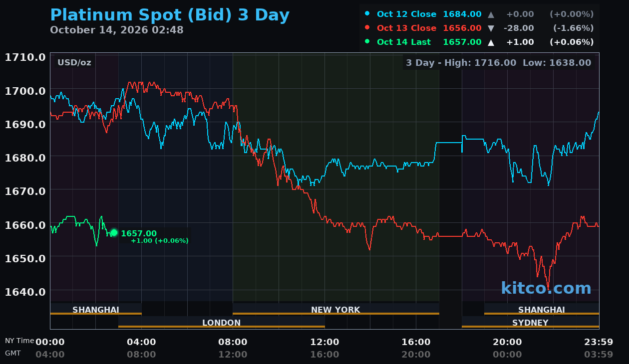The height and width of the screenshot is (364, 629).
Task: Click the LONDON session bar
Action: [222, 322]
